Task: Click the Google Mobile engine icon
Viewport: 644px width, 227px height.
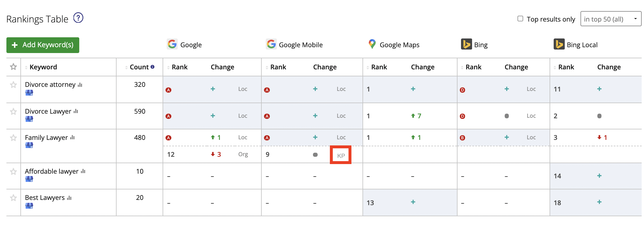Action: [271, 44]
